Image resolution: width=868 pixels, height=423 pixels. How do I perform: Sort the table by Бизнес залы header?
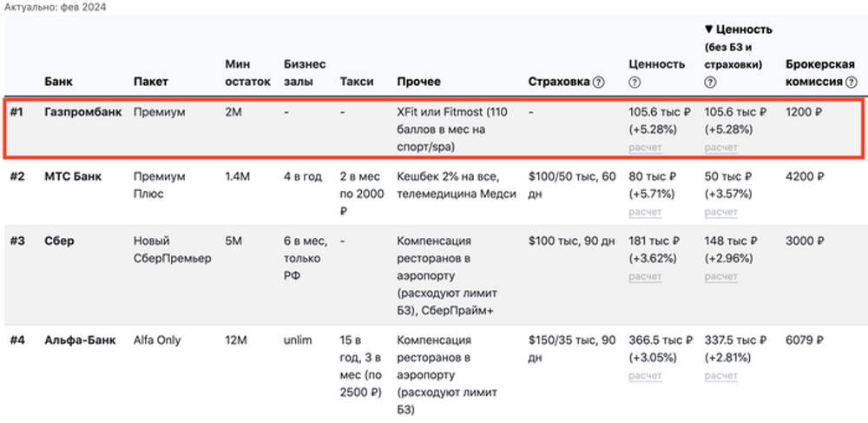point(305,73)
